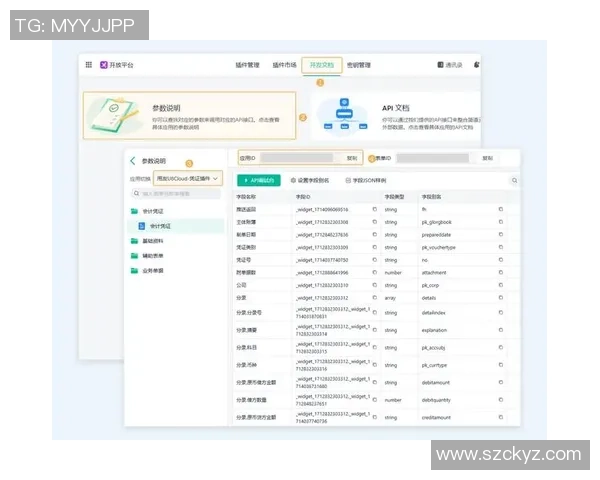Image resolution: width=600 pixels, height=480 pixels.
Task: Copy the attachment alias
Action: point(501,273)
